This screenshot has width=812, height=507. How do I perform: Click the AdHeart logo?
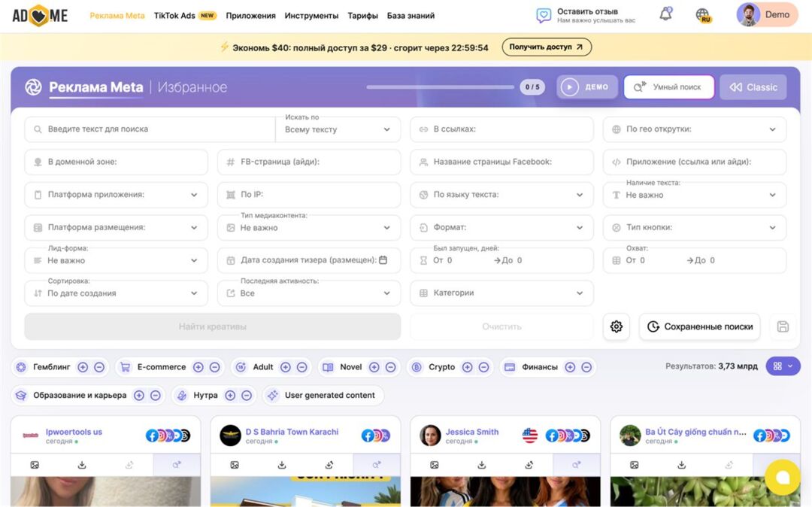click(x=40, y=16)
